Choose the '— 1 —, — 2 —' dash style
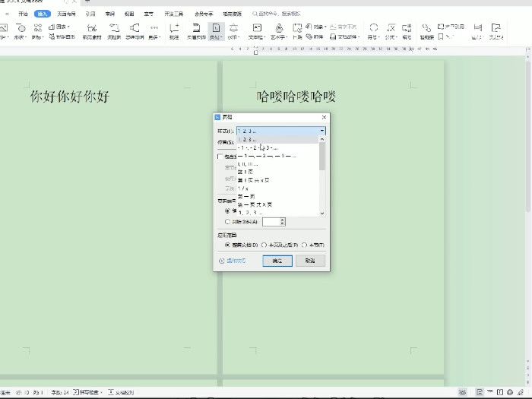Screen dimensions: 532x399 pos(277,156)
